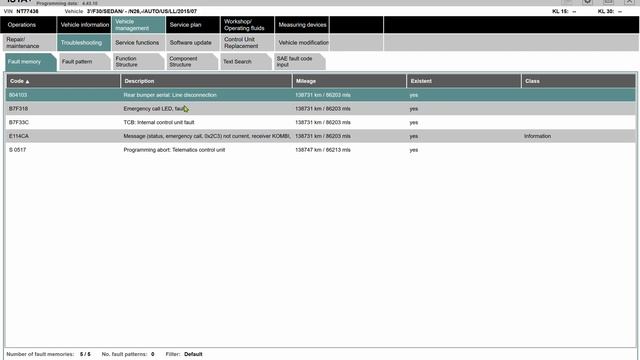640x360 pixels.
Task: Click the KL 30 status indicator
Action: (x=610, y=11)
